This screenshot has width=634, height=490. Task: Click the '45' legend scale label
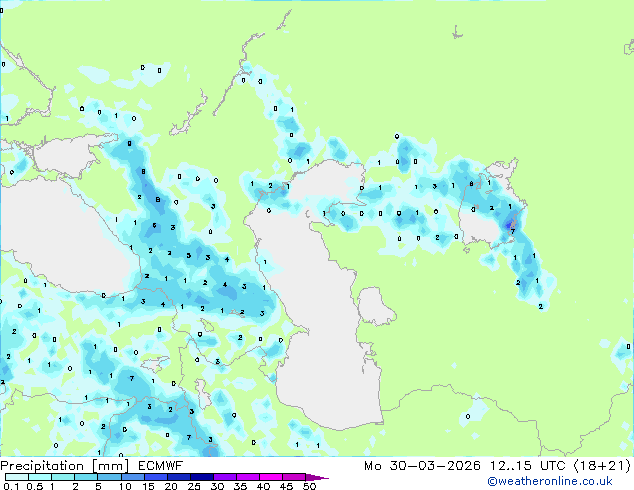[x=286, y=486]
